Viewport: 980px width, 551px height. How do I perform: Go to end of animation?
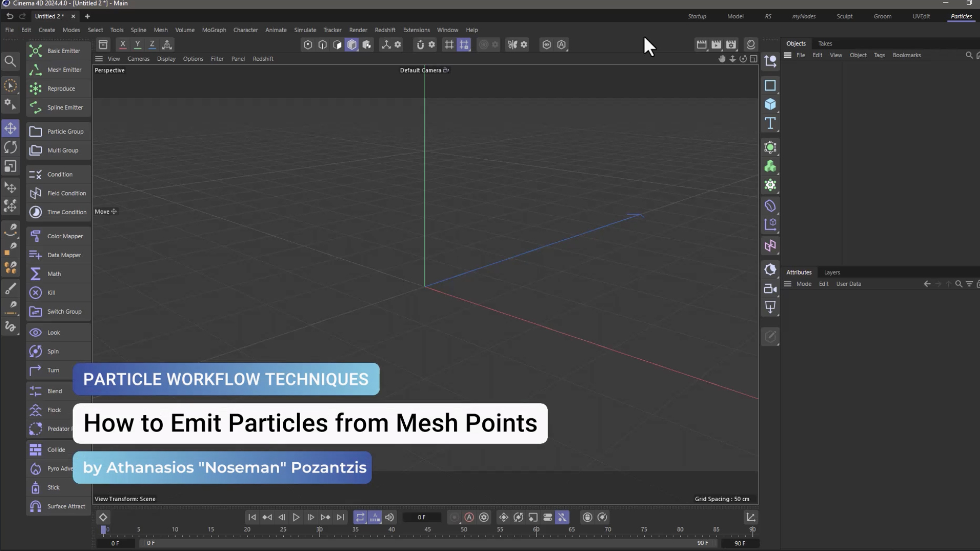pos(340,517)
